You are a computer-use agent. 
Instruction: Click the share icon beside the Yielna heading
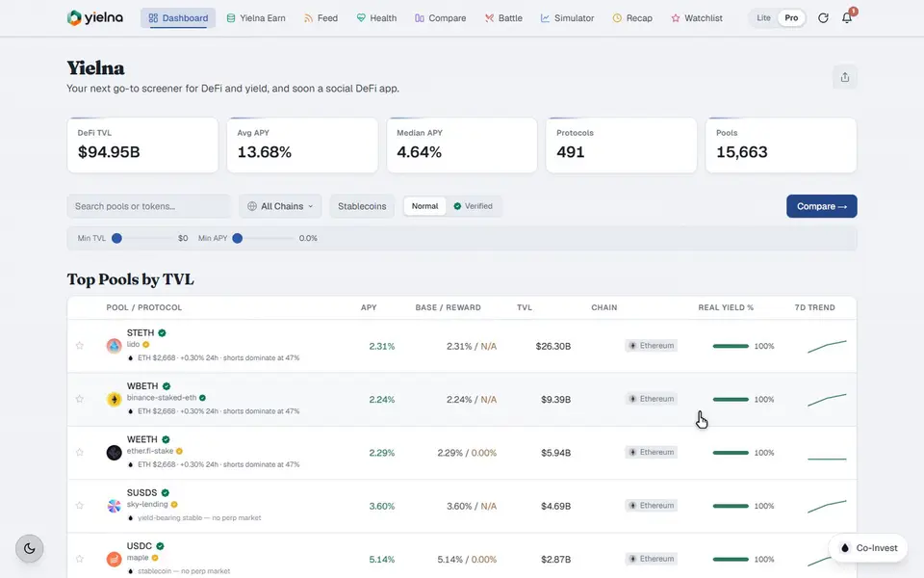coord(844,77)
